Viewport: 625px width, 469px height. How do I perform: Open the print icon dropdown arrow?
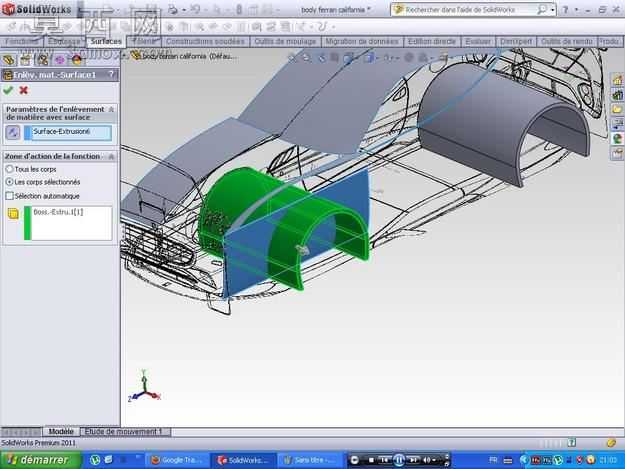point(183,10)
